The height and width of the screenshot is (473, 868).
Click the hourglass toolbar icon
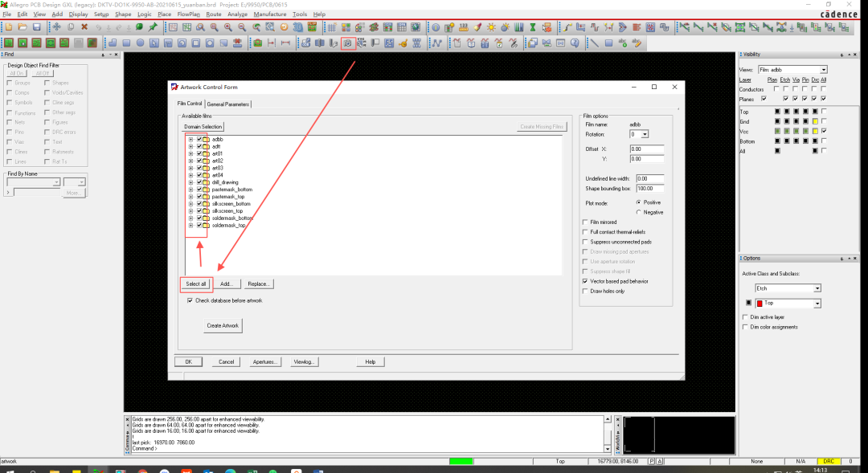[533, 27]
